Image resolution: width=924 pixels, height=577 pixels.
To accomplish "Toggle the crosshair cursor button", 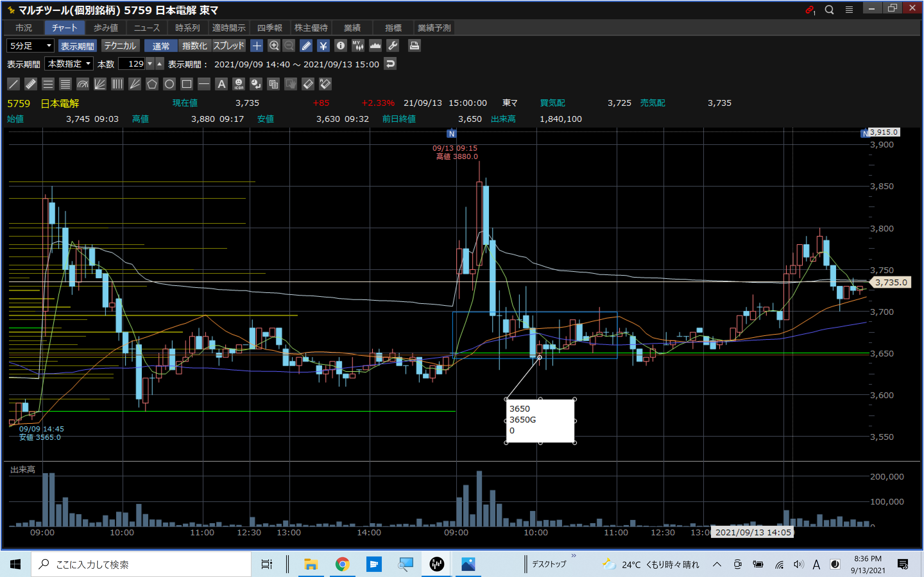I will coord(257,46).
